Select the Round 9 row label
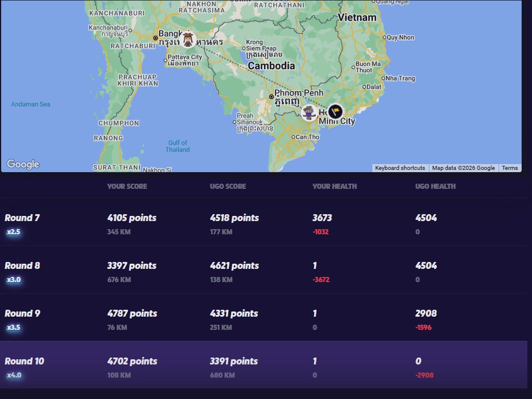This screenshot has width=532, height=399. tap(22, 313)
